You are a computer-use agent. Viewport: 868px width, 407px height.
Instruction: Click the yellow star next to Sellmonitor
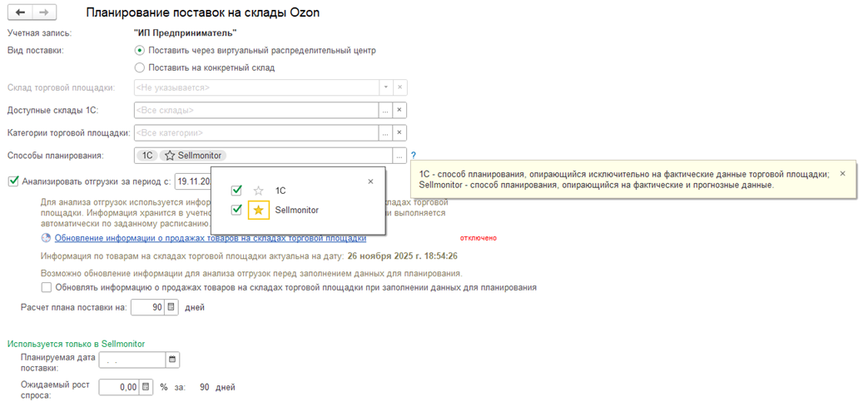259,210
